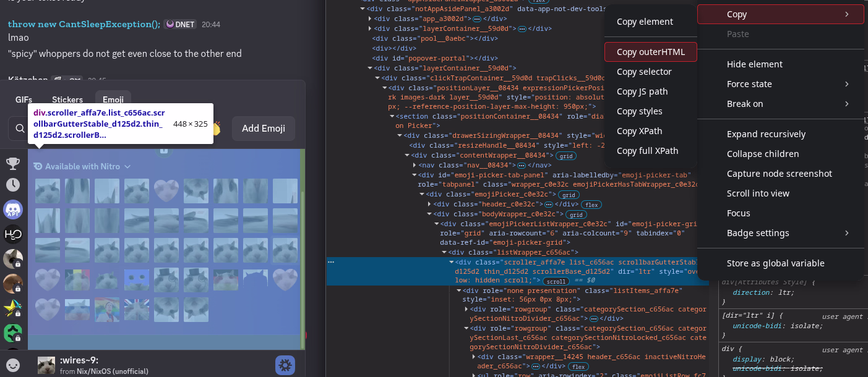
Task: Collapse the listWrapper_c656ac node
Action: point(444,252)
